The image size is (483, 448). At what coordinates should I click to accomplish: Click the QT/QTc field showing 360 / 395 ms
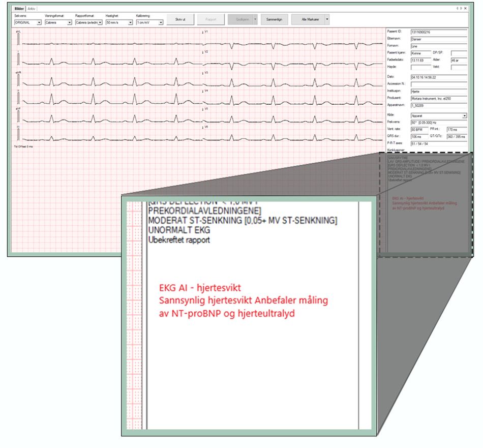point(456,136)
